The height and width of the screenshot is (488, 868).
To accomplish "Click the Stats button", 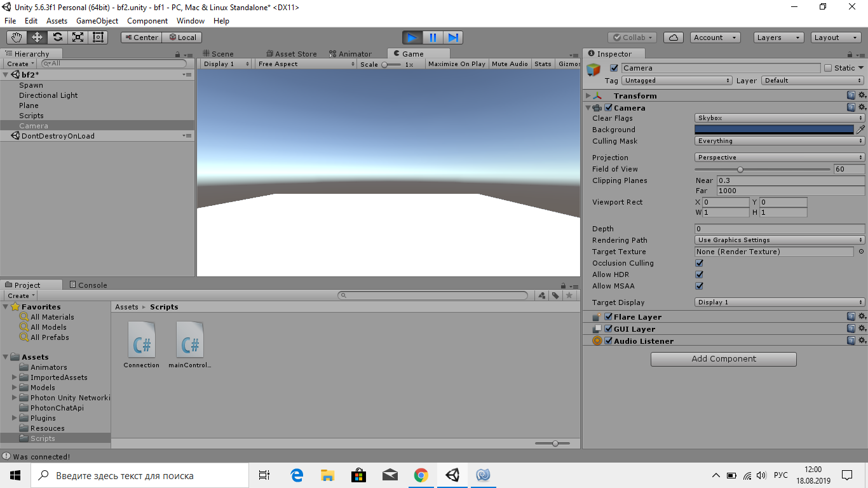I will (x=543, y=64).
